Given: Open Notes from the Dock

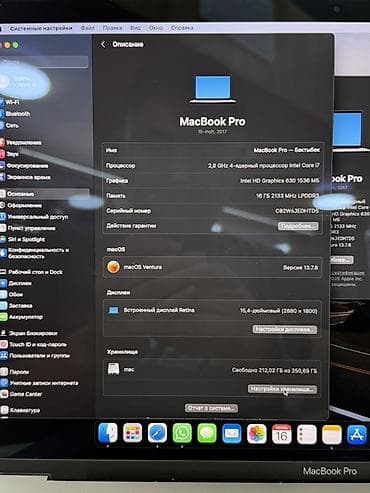Looking at the screenshot, I should (332, 435).
